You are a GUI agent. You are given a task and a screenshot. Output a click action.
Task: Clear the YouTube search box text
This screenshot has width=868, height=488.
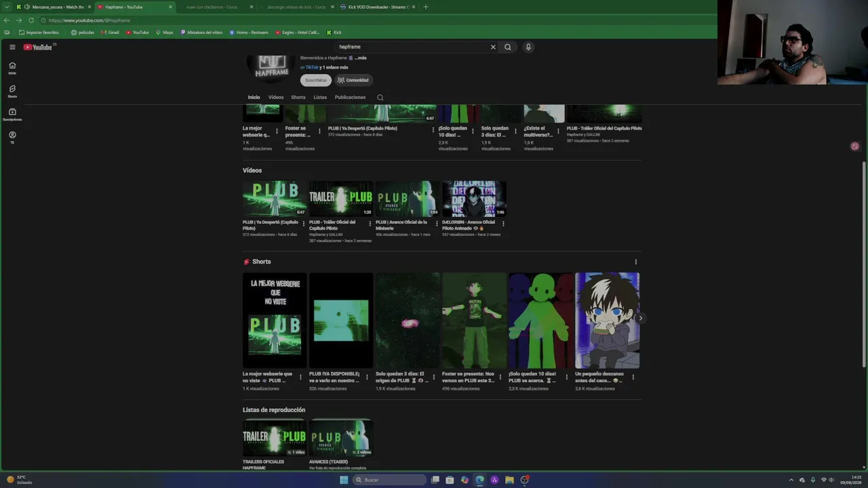point(493,47)
